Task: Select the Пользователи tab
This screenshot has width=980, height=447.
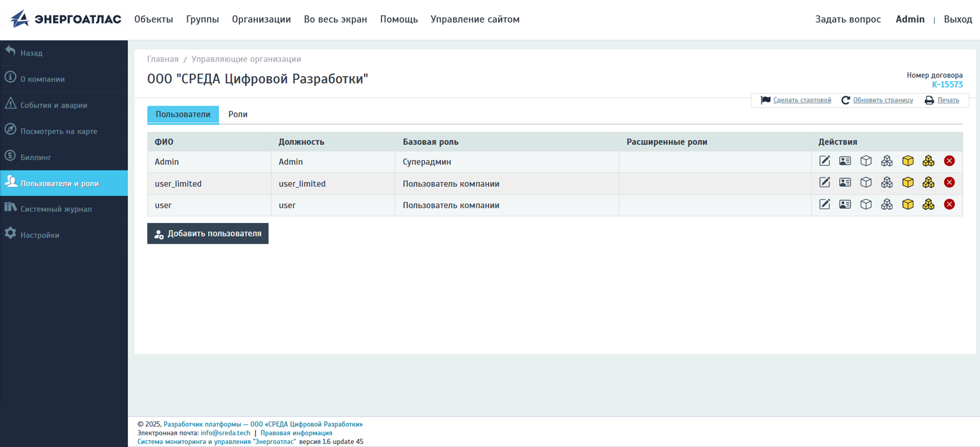Action: click(x=183, y=114)
